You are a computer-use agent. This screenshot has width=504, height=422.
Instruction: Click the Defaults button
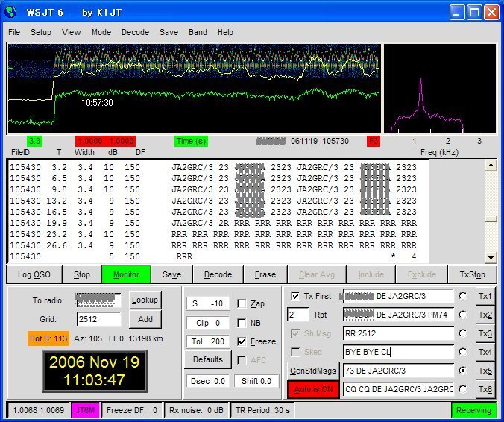(208, 359)
